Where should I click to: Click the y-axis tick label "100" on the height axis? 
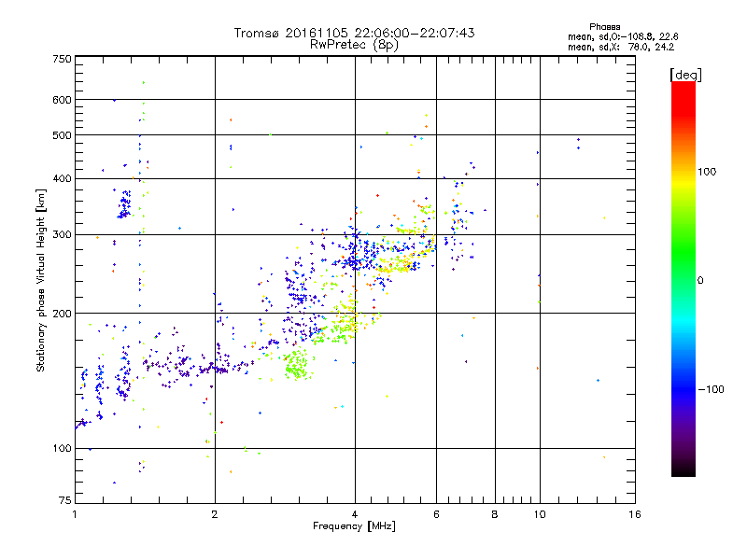coord(62,448)
